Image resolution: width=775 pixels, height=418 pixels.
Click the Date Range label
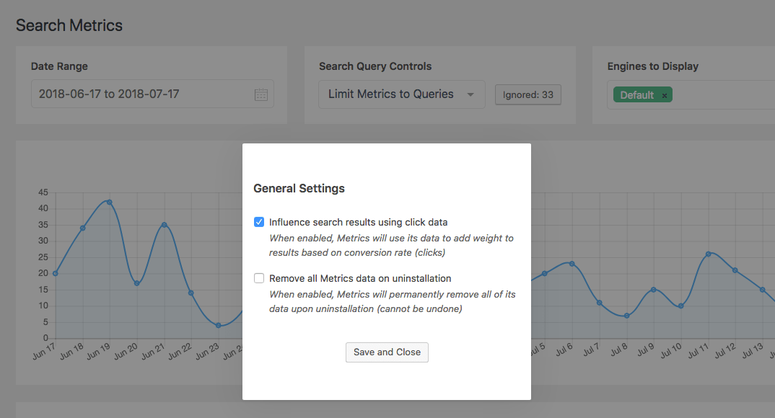pyautogui.click(x=59, y=66)
